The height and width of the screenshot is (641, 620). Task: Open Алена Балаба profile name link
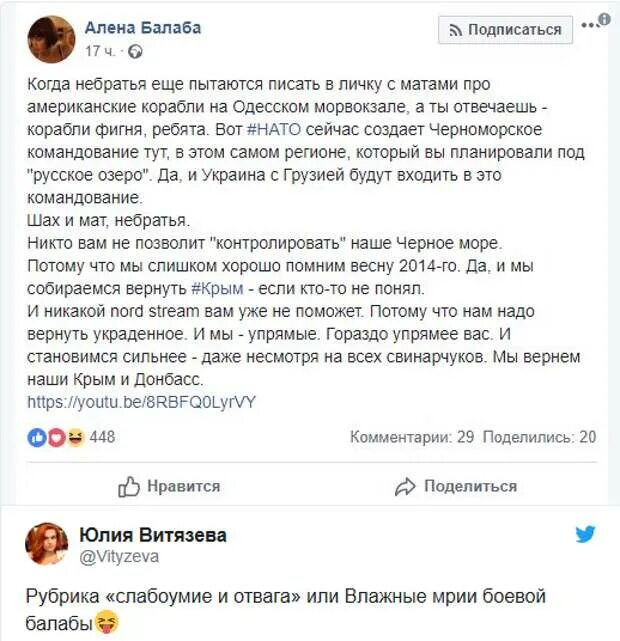coord(143,28)
